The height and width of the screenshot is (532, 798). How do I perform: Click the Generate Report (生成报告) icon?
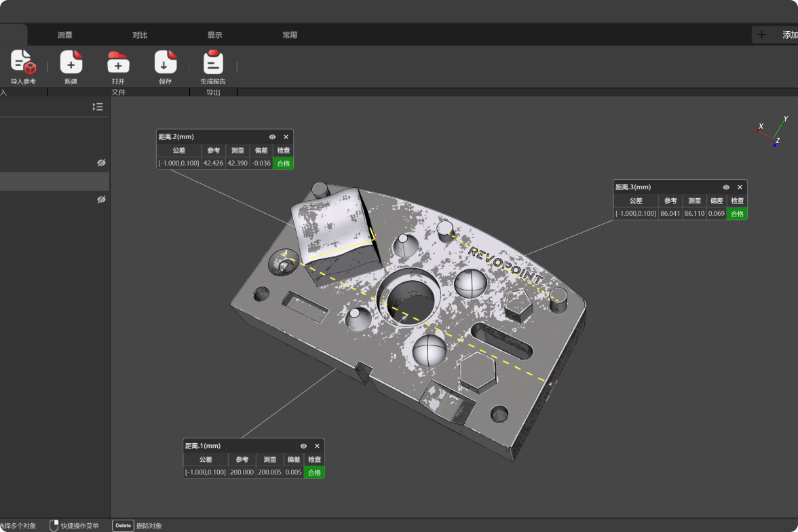(213, 62)
